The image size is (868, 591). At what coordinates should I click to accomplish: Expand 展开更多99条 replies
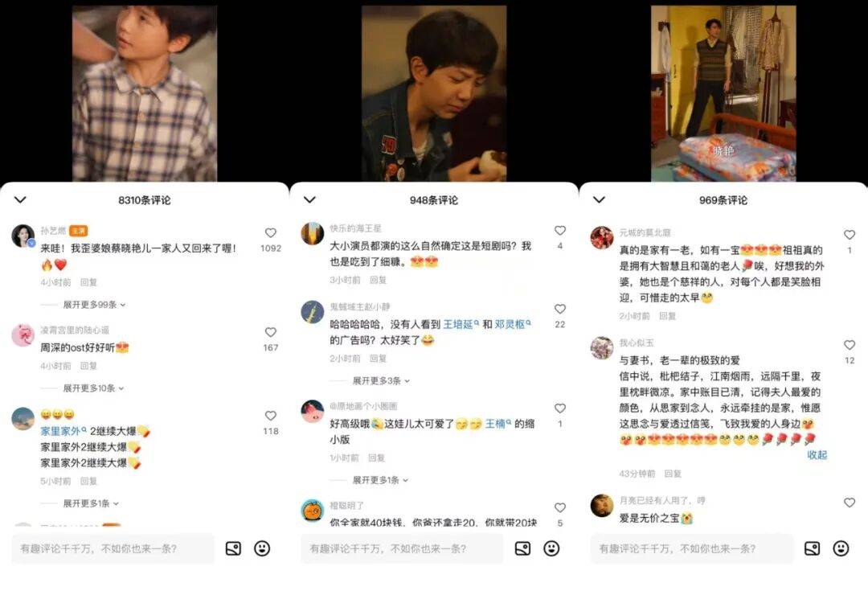point(94,305)
